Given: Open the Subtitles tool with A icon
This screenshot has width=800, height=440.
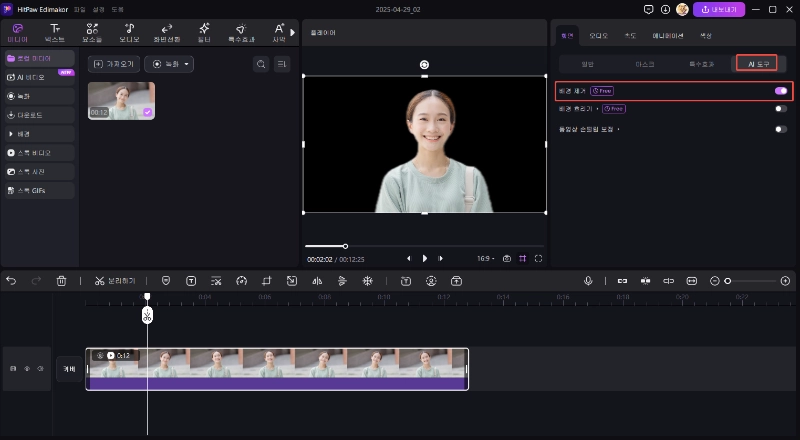Looking at the screenshot, I should 279,33.
